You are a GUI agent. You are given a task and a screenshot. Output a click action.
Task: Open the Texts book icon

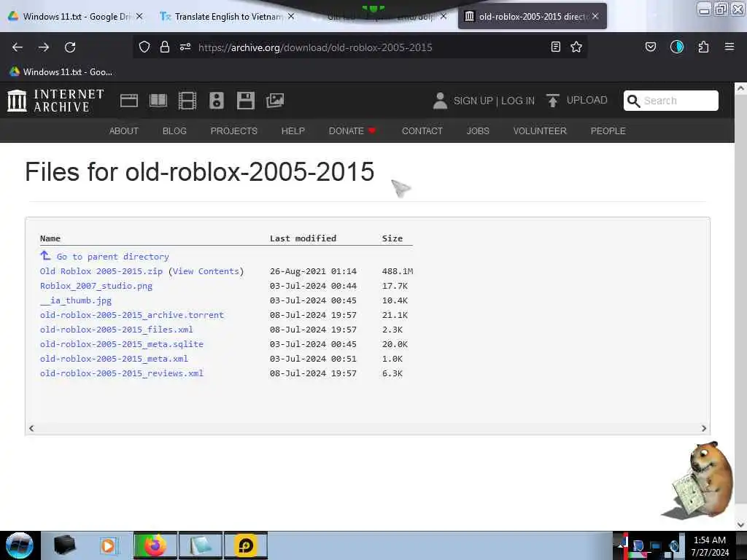158,101
